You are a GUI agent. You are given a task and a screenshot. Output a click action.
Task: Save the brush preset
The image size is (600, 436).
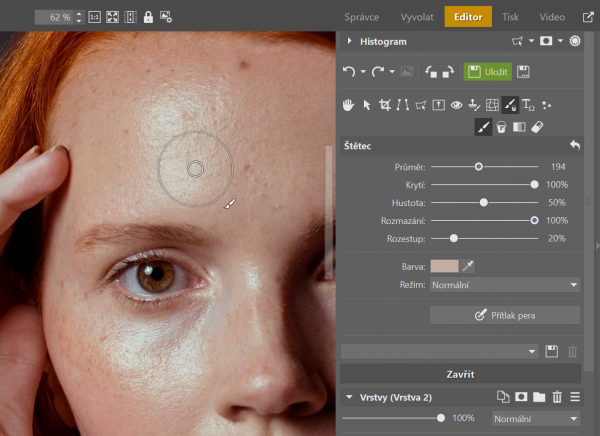pyautogui.click(x=551, y=351)
